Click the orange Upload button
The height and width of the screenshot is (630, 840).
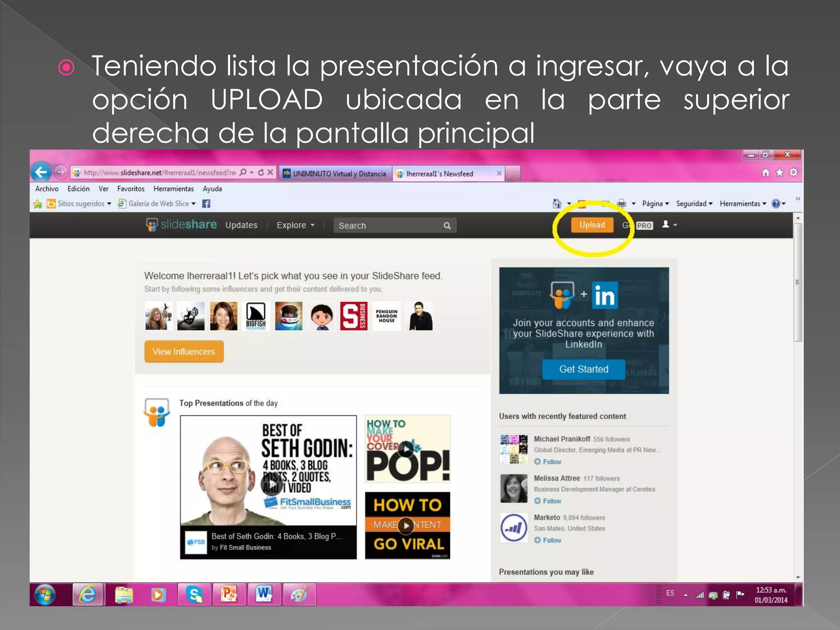[x=592, y=225]
